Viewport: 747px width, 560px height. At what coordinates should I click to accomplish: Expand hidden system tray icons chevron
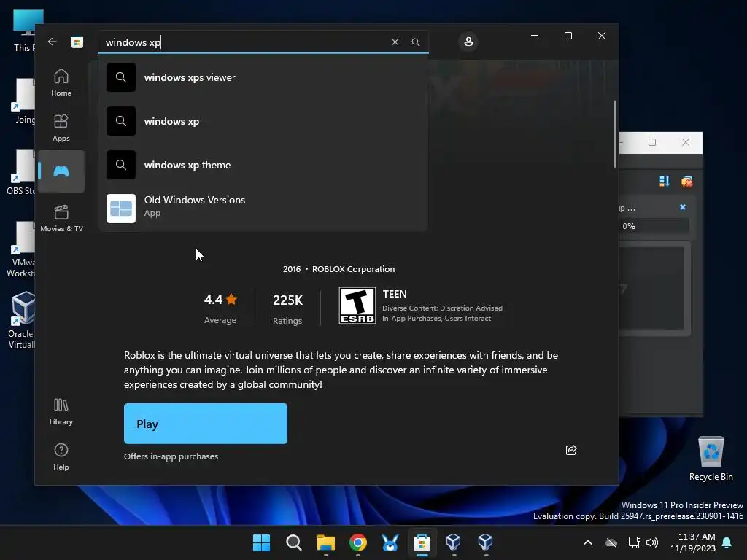coord(588,542)
